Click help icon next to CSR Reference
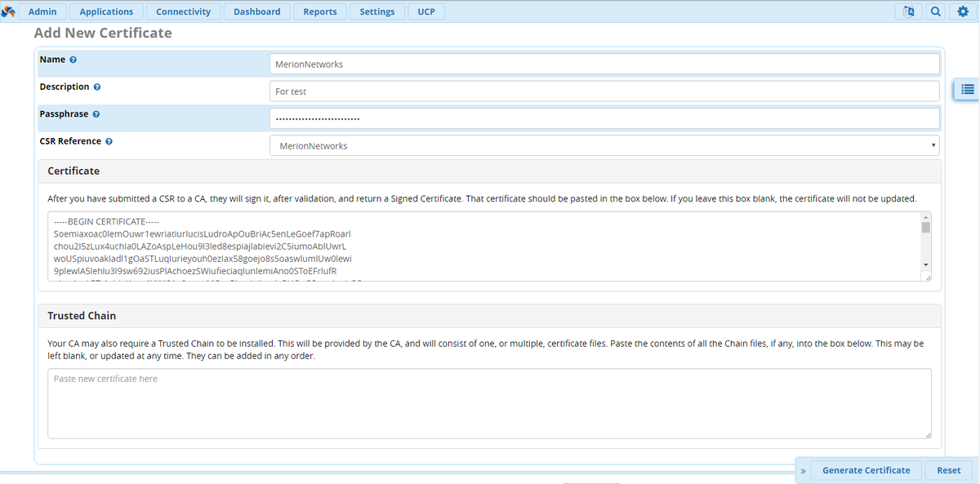Screen dimensions: 980x484 coord(109,141)
